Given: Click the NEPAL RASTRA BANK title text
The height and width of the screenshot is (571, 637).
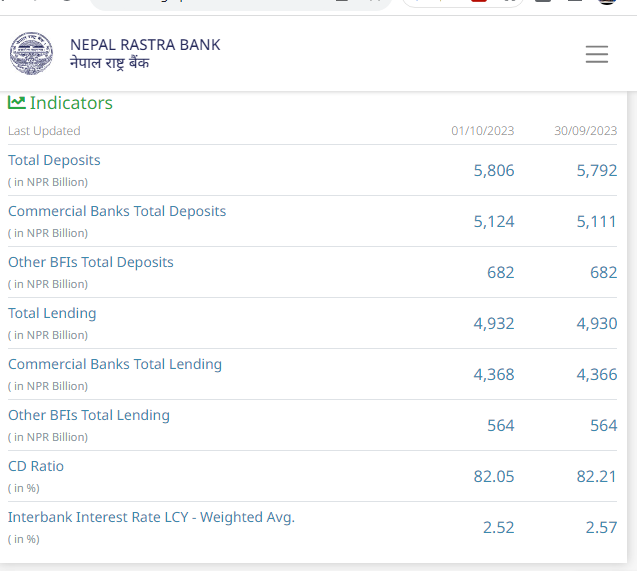Looking at the screenshot, I should click(145, 45).
